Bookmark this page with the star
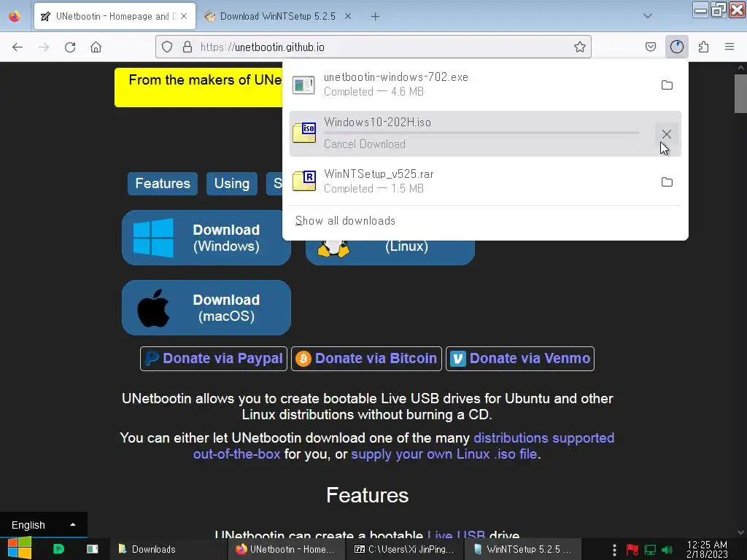 pos(579,47)
